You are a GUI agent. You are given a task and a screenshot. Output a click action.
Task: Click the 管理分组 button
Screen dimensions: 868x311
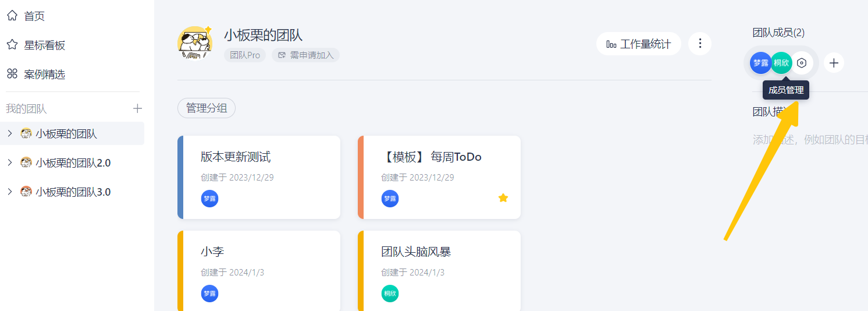click(x=207, y=108)
